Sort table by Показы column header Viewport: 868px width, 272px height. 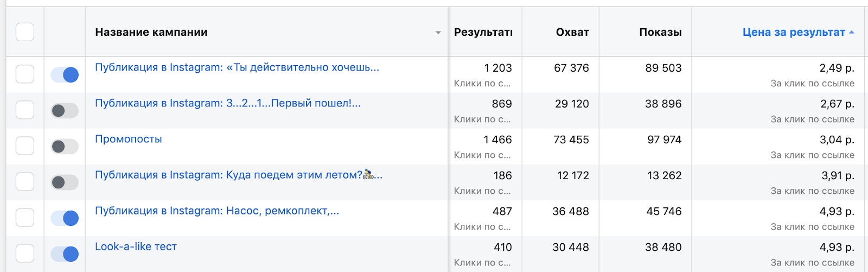660,32
